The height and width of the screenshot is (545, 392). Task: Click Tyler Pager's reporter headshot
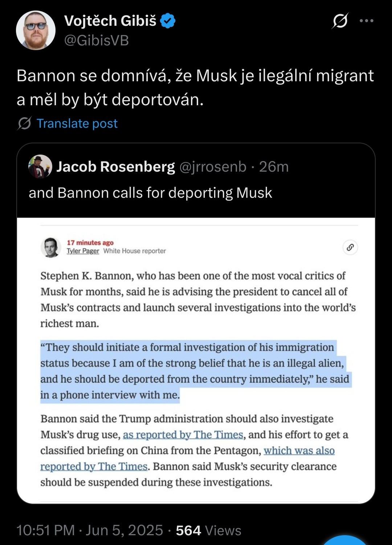[x=51, y=247]
